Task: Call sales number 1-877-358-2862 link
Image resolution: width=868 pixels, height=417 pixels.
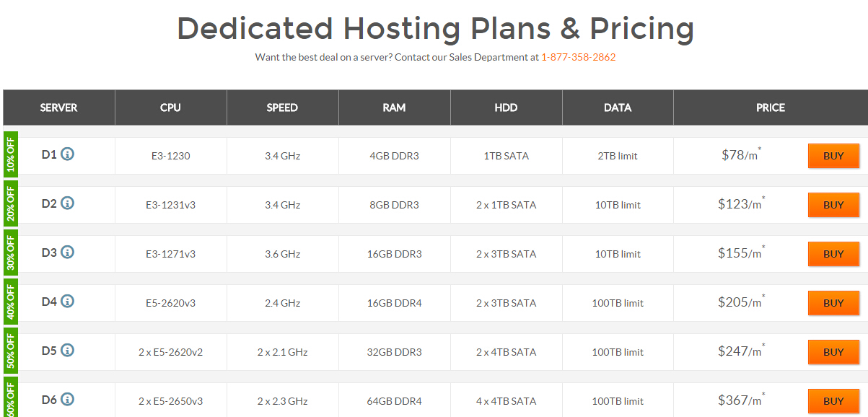Action: click(x=579, y=57)
